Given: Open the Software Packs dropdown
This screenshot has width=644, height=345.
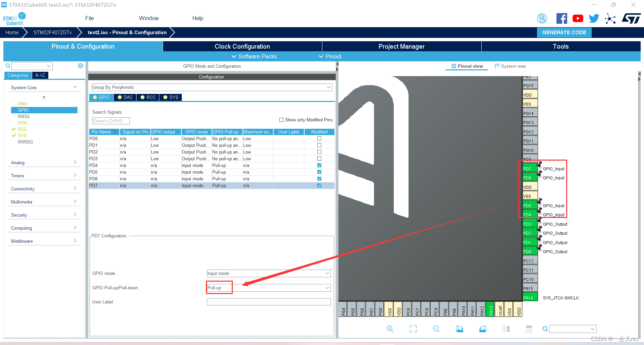Looking at the screenshot, I should pos(254,56).
